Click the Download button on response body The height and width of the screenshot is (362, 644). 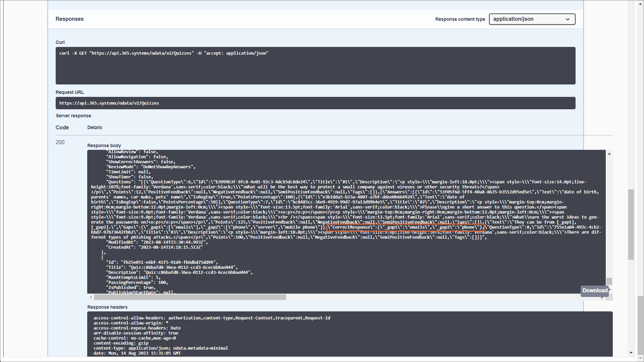pos(595,291)
